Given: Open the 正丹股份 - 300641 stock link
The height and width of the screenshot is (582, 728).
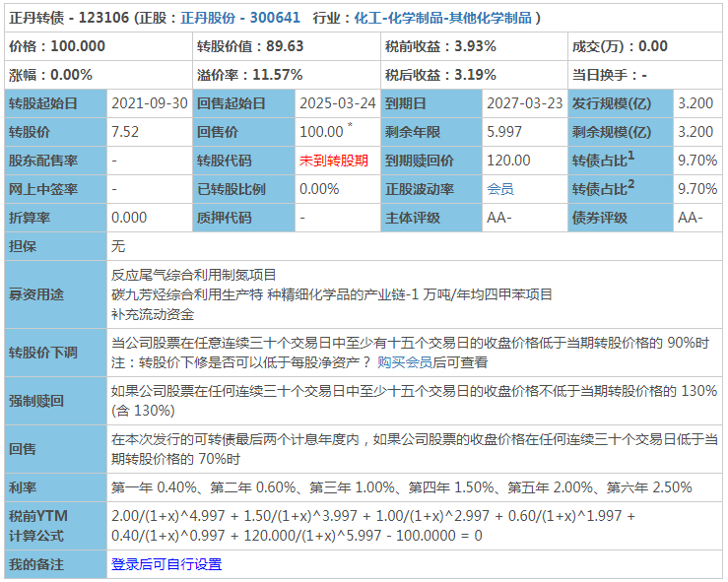Looking at the screenshot, I should (x=240, y=18).
